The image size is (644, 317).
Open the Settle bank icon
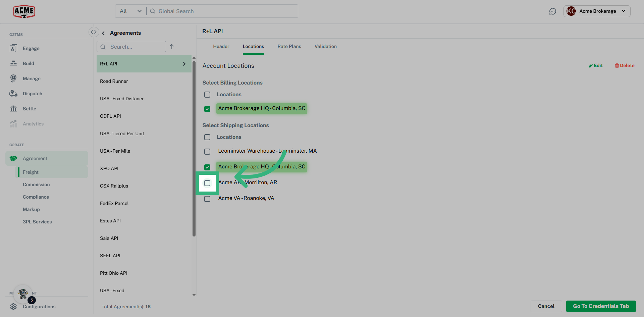tap(13, 109)
